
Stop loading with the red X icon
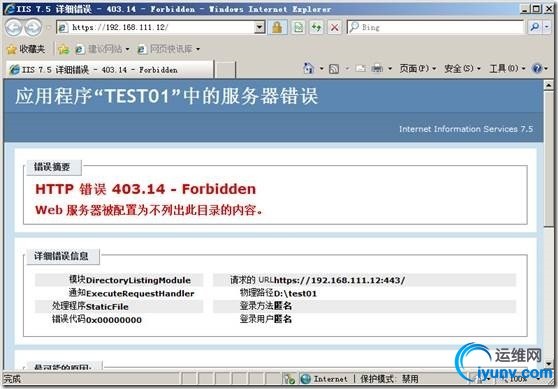tap(335, 27)
